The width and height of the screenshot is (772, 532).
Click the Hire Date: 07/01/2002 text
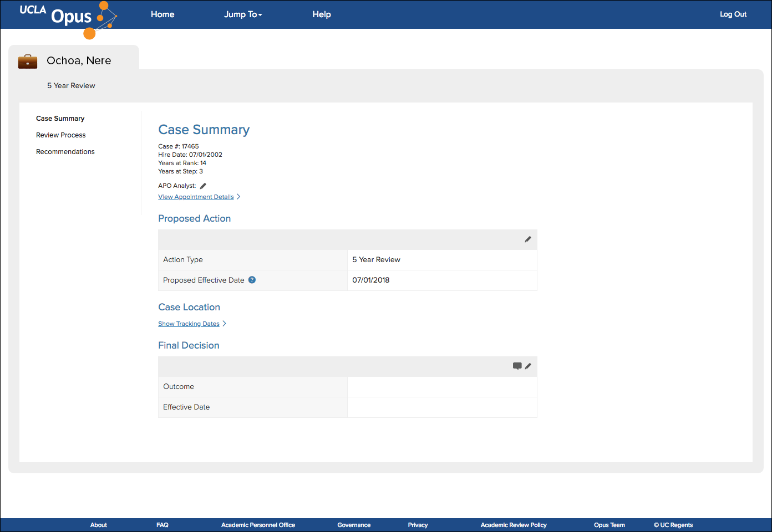190,155
